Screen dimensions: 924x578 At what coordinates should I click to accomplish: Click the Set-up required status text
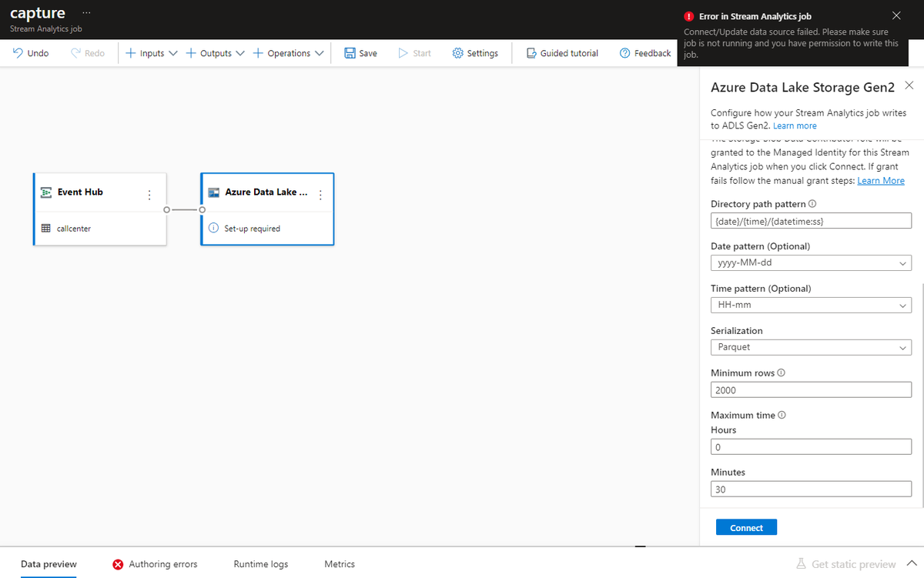point(252,229)
